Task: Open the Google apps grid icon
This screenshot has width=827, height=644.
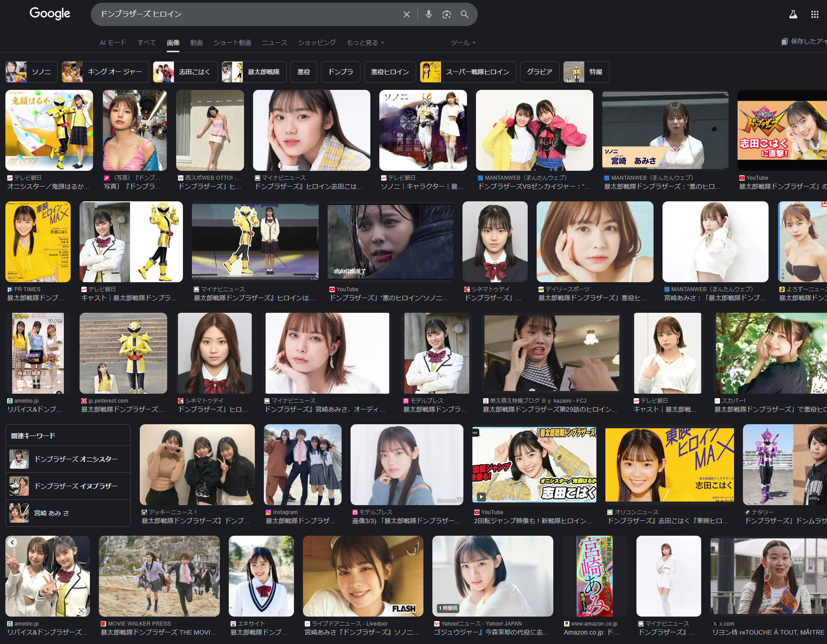Action: (814, 14)
